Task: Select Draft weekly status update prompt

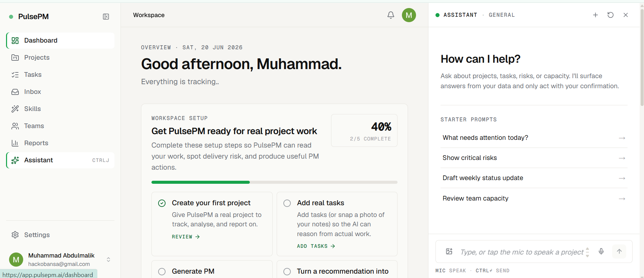Action: pos(534,178)
